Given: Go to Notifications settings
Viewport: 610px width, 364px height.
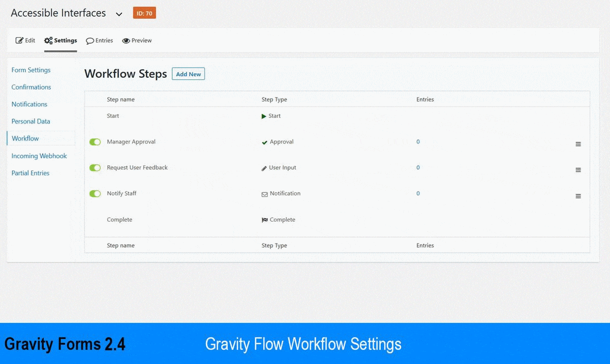Looking at the screenshot, I should tap(29, 104).
